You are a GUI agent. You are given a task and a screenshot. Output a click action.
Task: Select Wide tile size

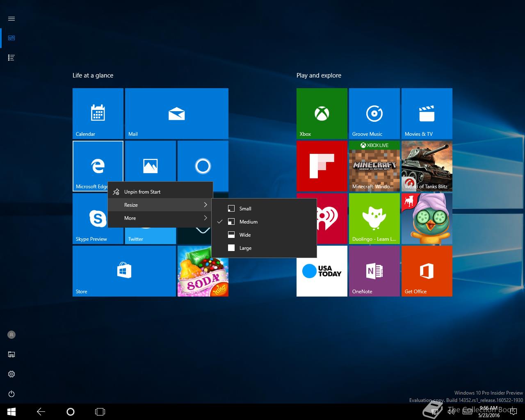264,235
